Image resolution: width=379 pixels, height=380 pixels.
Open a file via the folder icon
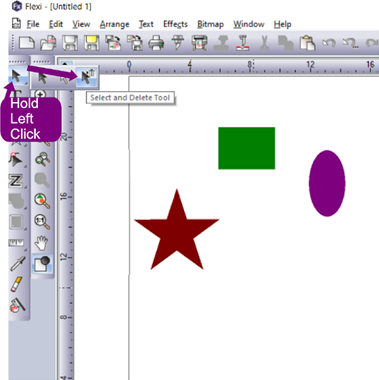(48, 43)
